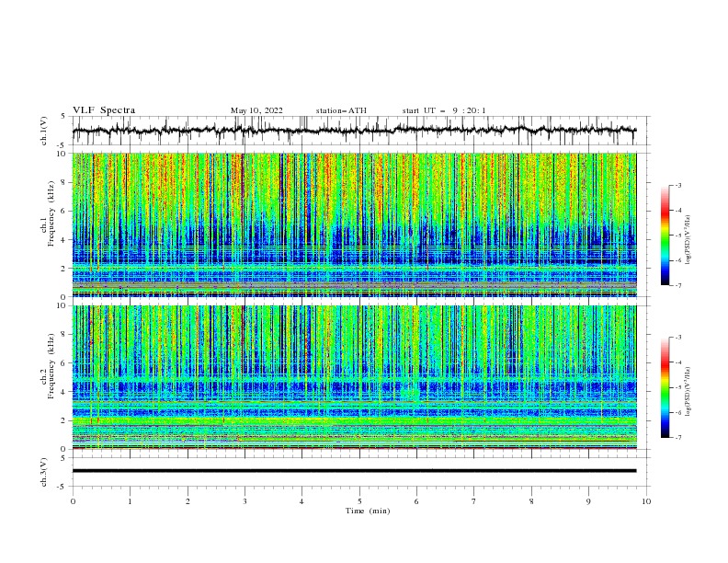The height and width of the screenshot is (563, 728).
Task: Click the "8" kHz tick on ch.2 axis
Action: click(x=64, y=335)
